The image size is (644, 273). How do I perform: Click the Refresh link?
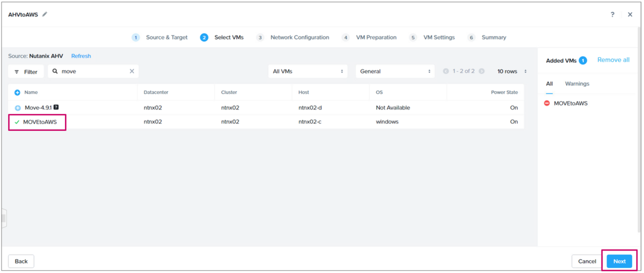81,56
